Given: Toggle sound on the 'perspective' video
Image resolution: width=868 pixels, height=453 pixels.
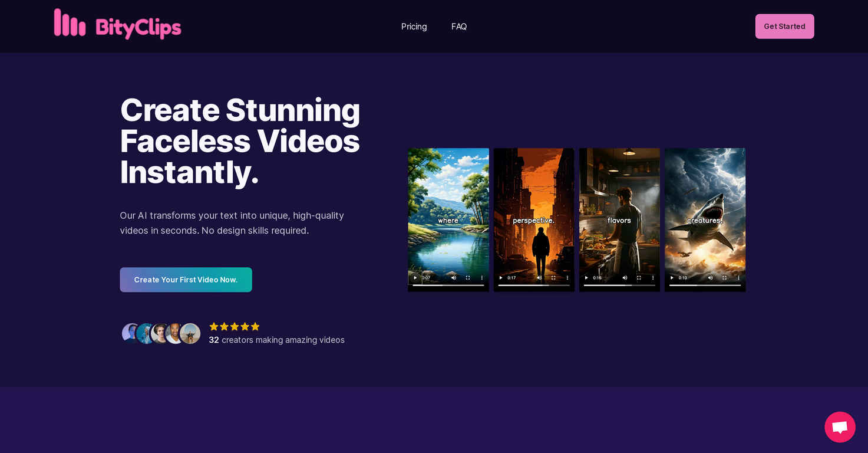Looking at the screenshot, I should pyautogui.click(x=539, y=277).
